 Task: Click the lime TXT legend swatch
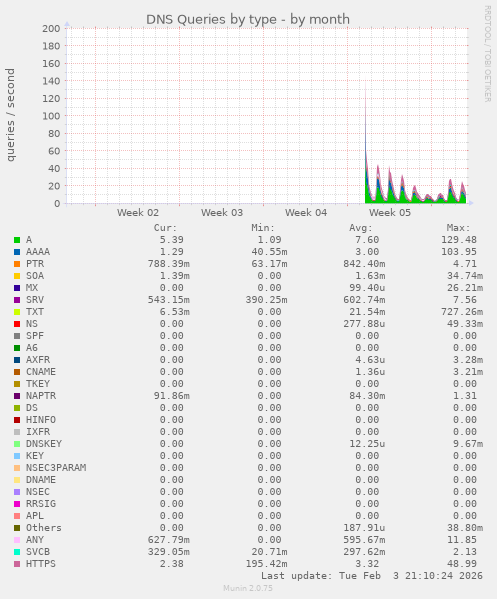click(x=17, y=312)
